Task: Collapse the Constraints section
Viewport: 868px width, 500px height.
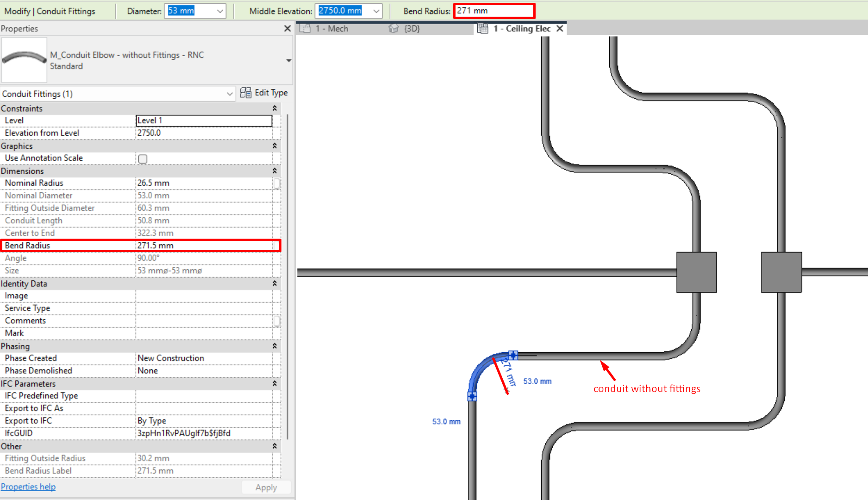Action: click(275, 108)
